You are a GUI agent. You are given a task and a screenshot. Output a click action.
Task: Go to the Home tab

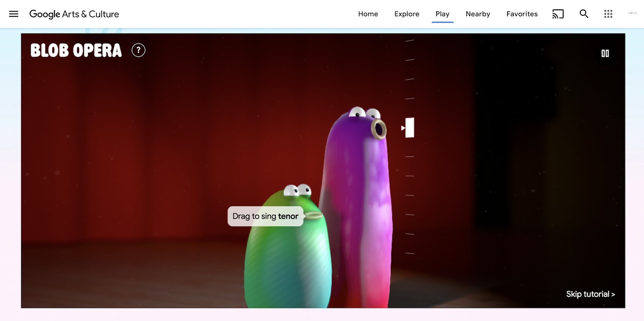pyautogui.click(x=368, y=14)
